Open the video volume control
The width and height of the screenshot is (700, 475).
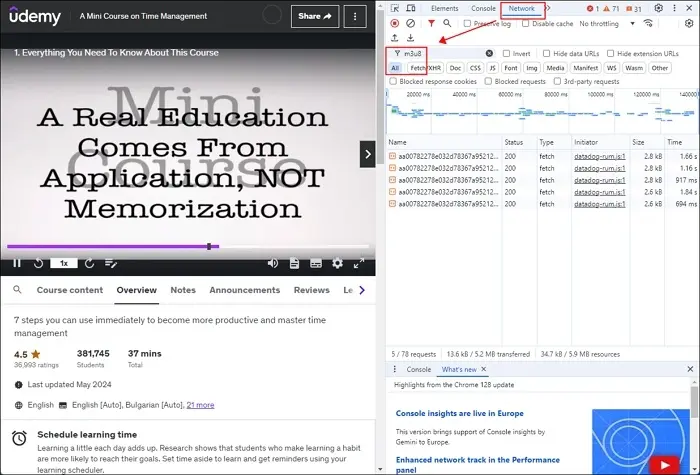[x=273, y=264]
